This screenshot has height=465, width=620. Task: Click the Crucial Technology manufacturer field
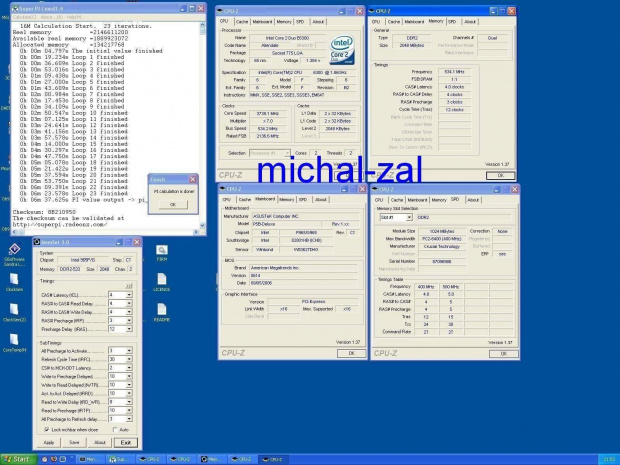click(x=442, y=246)
